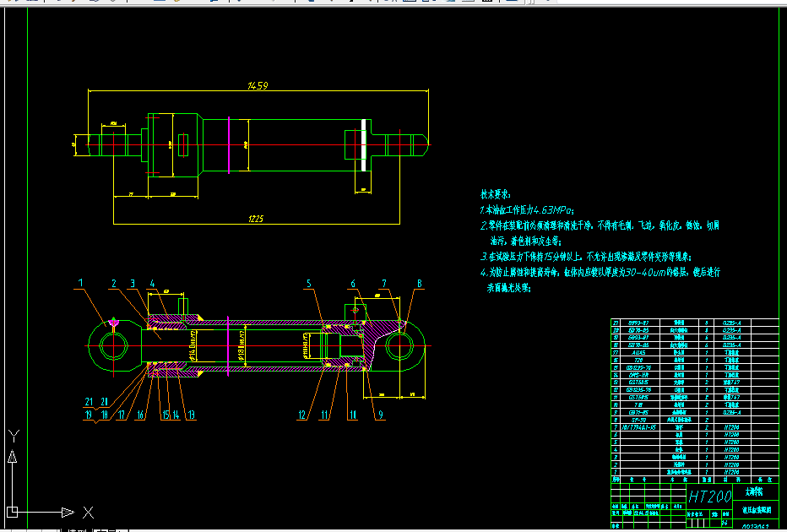Click the UCS icon X axis label
This screenshot has width=787, height=532.
tap(88, 513)
